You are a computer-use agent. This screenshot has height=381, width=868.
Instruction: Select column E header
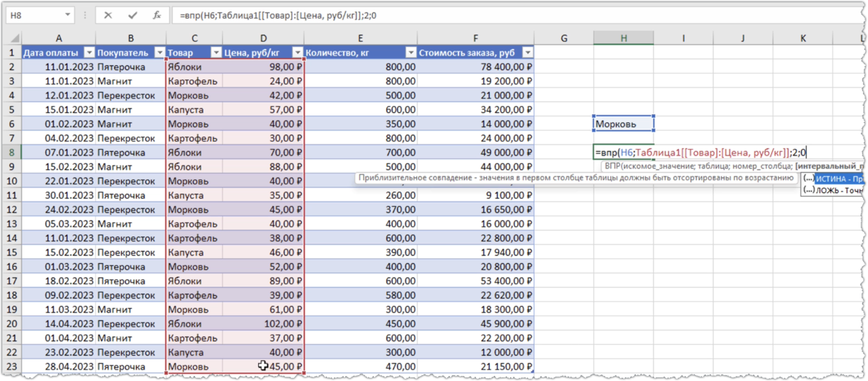[x=360, y=39]
